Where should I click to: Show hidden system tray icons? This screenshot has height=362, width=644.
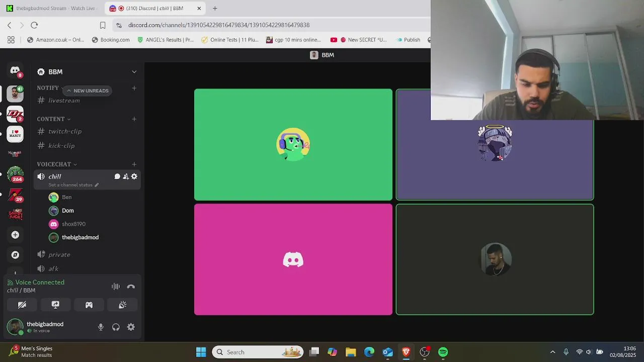point(552,352)
